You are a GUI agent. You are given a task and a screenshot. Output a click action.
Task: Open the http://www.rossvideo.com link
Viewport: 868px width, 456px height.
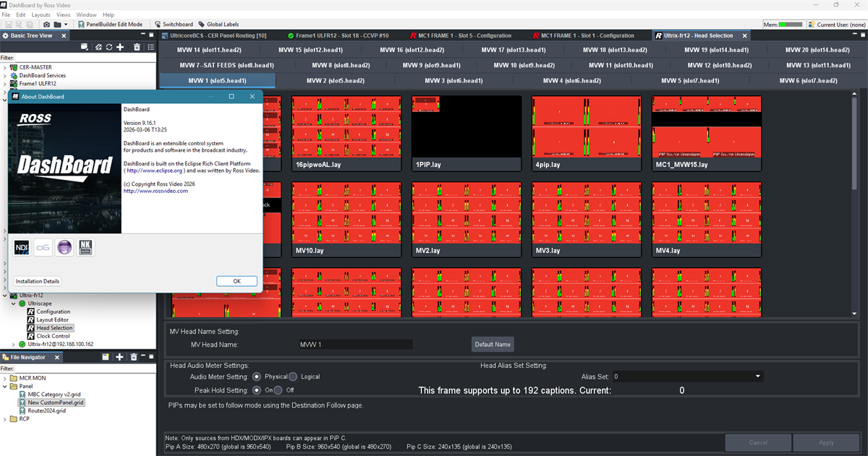pos(154,191)
